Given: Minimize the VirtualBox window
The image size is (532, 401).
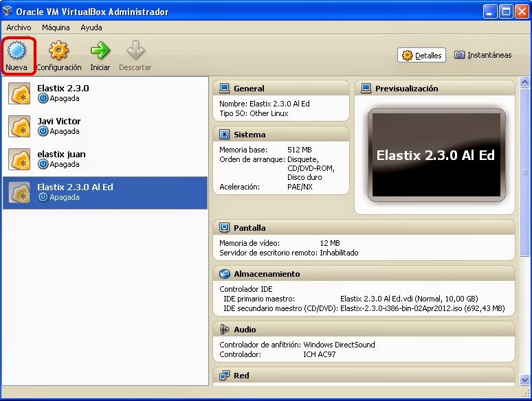Looking at the screenshot, I should (490, 12).
